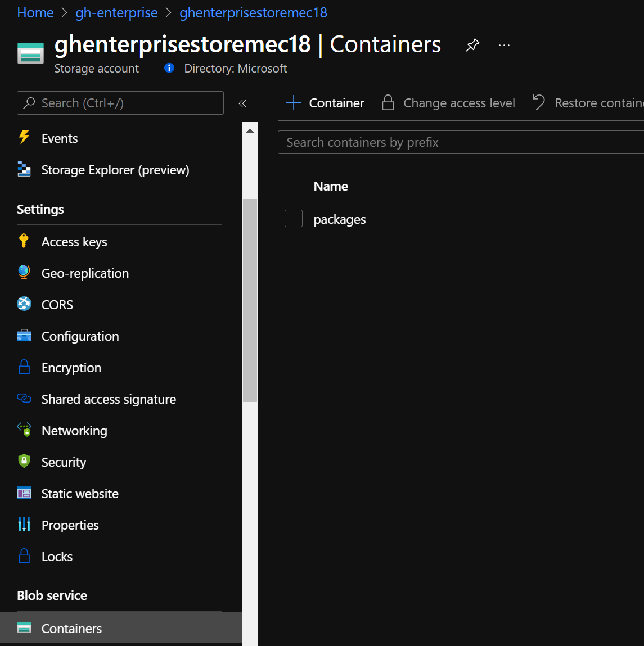Click the Configuration toolbox icon
This screenshot has width=644, height=646.
coord(24,335)
